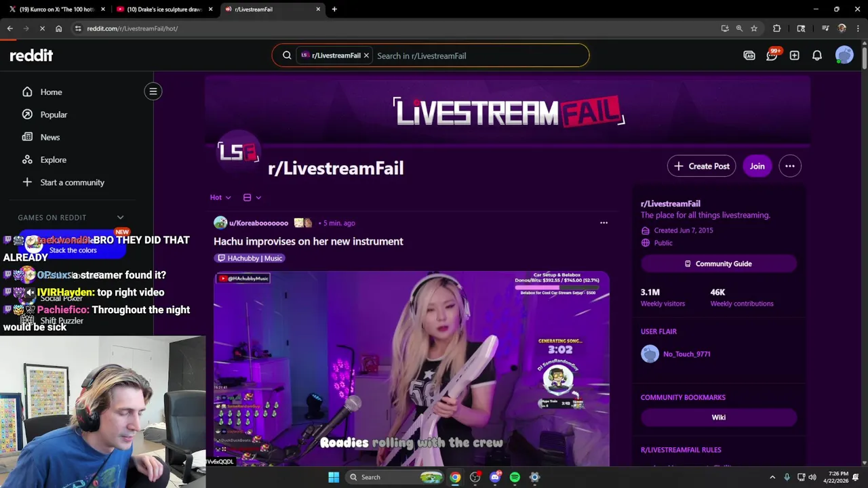Click the Reddit logo in header
868x488 pixels.
[x=31, y=56]
